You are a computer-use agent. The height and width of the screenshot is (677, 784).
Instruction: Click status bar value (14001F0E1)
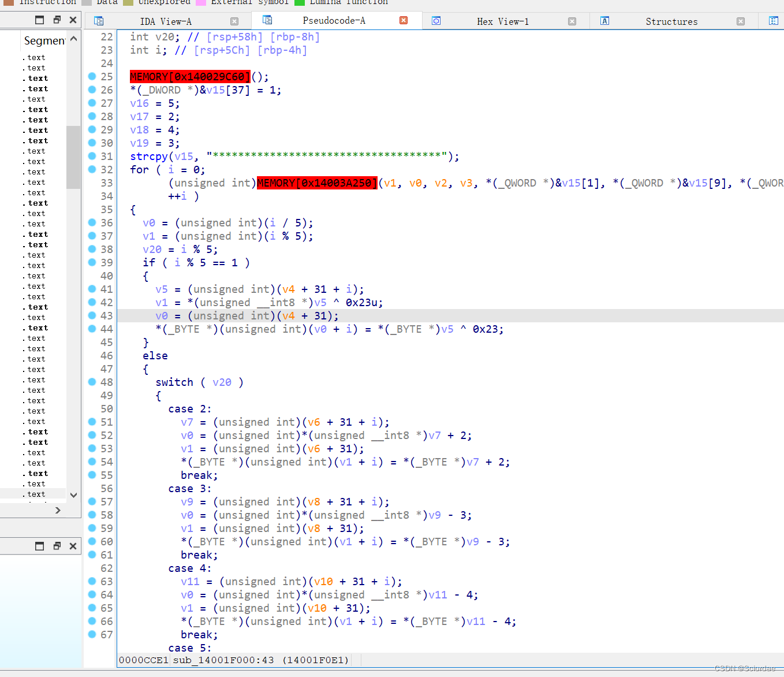315,660
